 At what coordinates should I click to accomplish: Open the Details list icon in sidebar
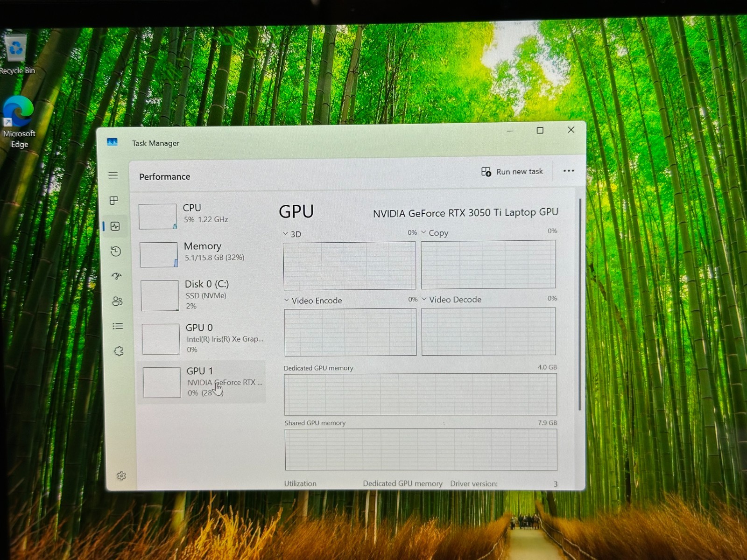pyautogui.click(x=118, y=326)
